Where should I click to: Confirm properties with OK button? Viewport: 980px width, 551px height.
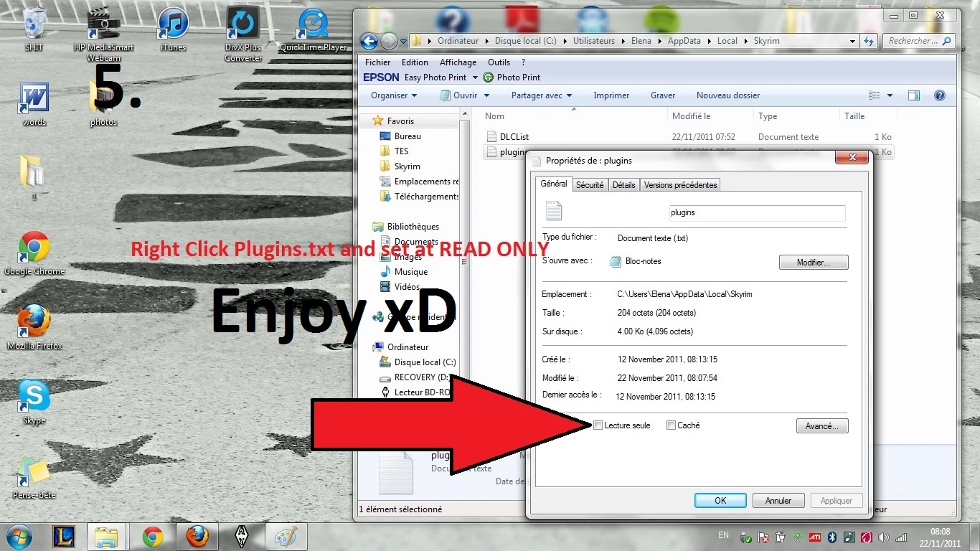(720, 501)
